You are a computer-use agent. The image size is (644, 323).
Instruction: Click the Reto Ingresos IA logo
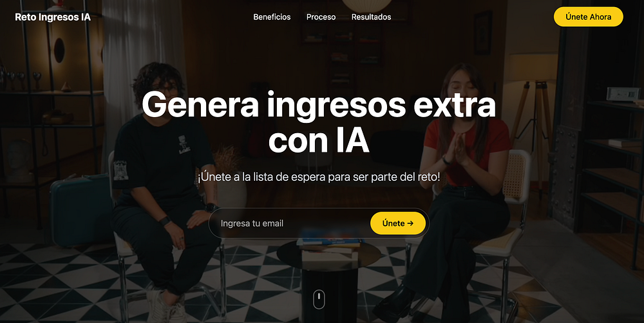point(53,17)
